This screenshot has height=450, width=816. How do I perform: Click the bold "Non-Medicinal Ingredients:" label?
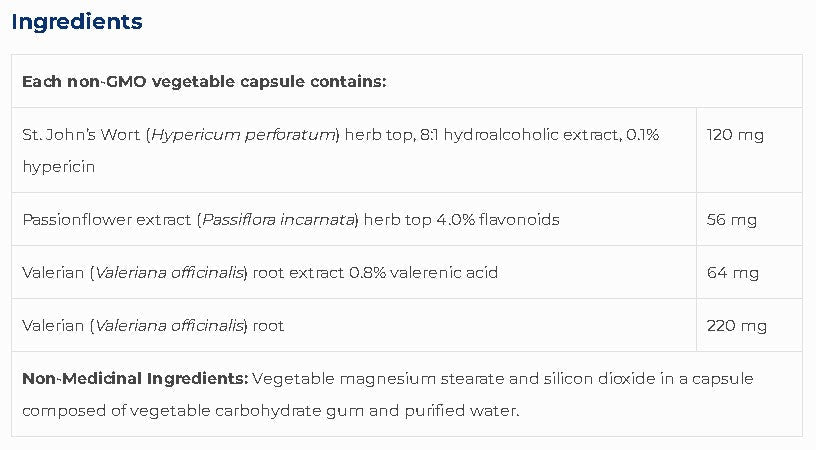click(135, 378)
